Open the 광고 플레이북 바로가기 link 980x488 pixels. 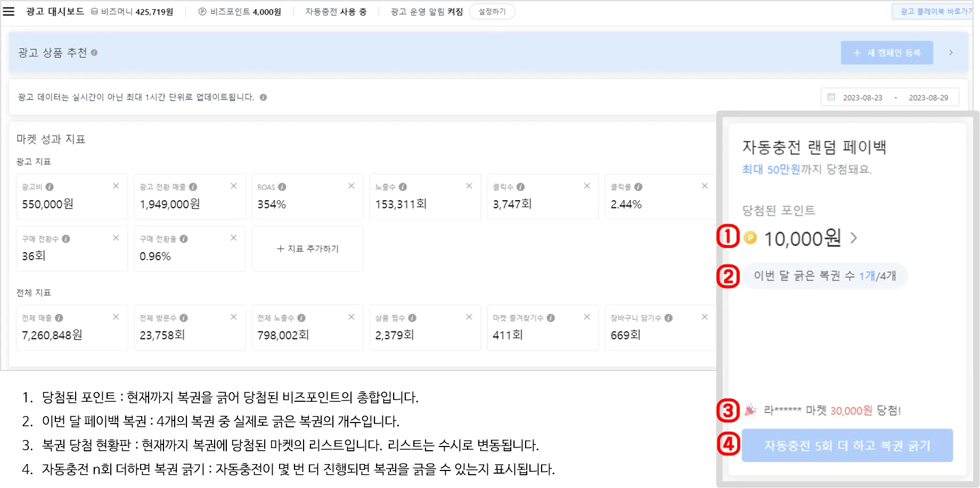[934, 12]
